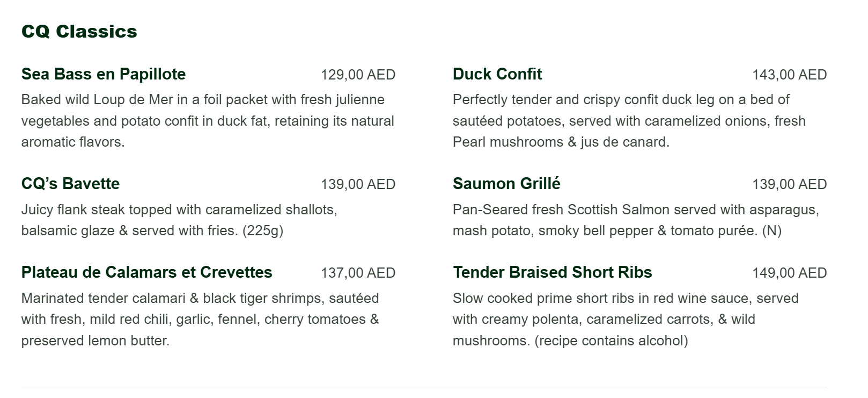Click the confit duck leg description text
868x398 pixels.
629,121
